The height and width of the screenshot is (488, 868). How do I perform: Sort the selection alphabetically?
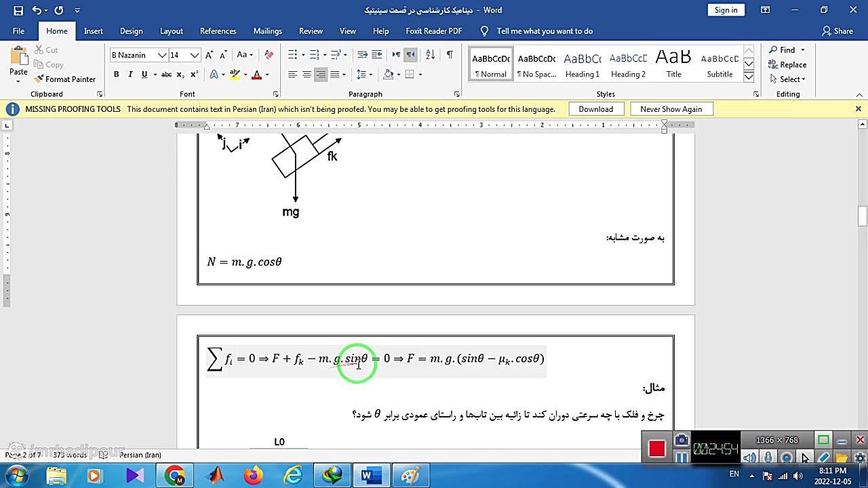click(x=430, y=55)
